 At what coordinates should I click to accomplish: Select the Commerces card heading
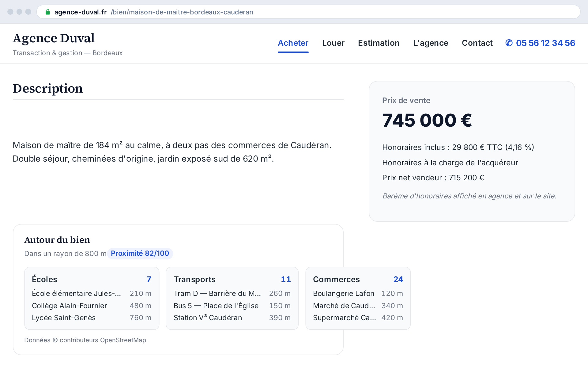[x=336, y=279]
